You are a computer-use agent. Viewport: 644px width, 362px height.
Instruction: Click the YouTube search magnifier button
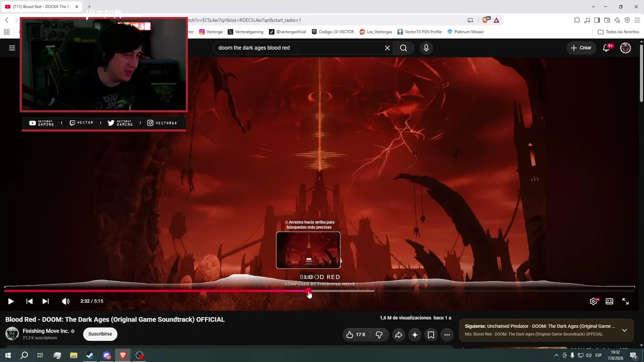click(x=404, y=48)
